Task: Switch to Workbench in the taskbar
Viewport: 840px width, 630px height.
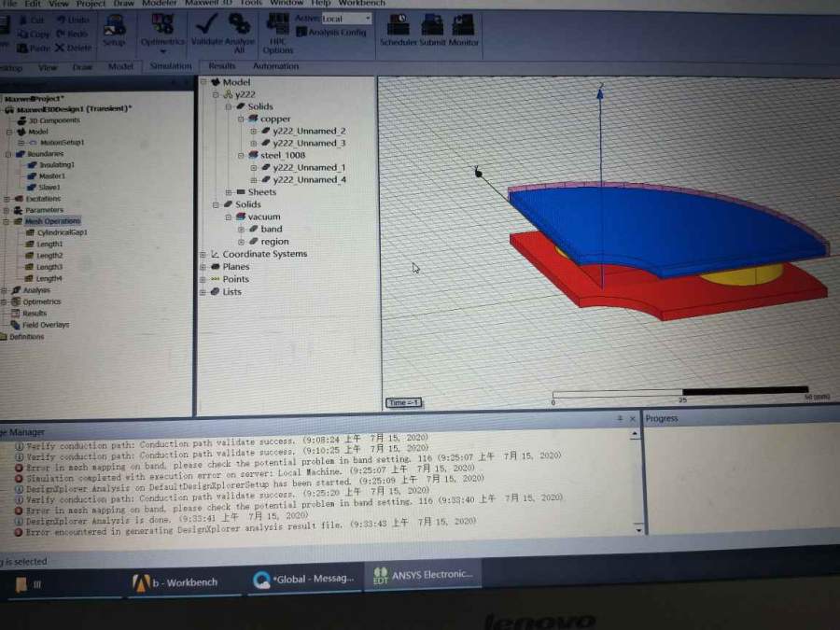Action: [177, 581]
